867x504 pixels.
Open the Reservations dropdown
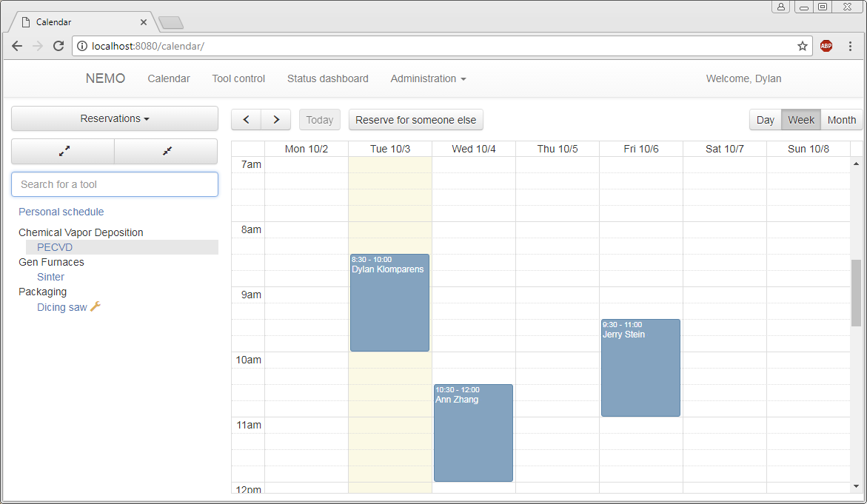click(115, 118)
